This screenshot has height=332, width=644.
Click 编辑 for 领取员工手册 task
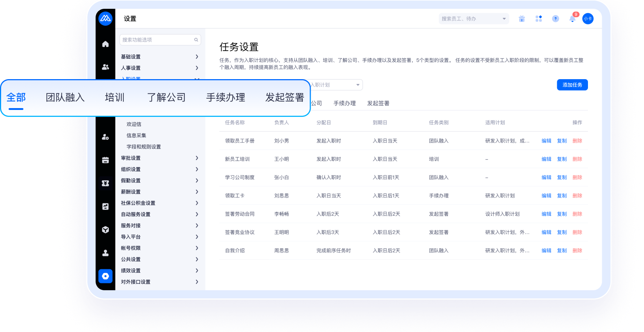click(546, 141)
